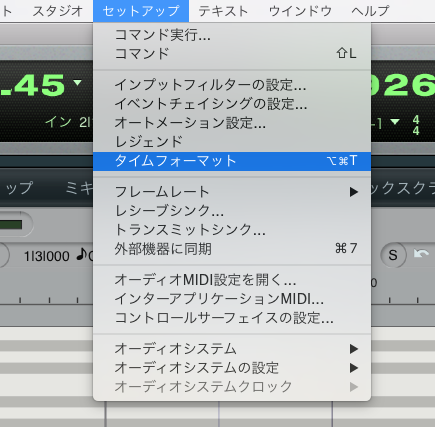
Task: Click the 4/4 time signature display
Action: (416, 125)
